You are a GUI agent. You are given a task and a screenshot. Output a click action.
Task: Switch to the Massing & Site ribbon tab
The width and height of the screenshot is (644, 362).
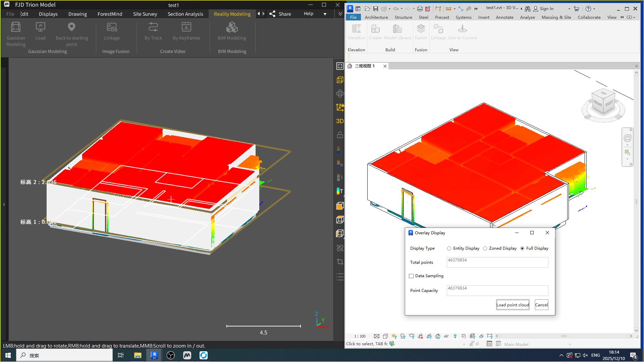pyautogui.click(x=556, y=17)
